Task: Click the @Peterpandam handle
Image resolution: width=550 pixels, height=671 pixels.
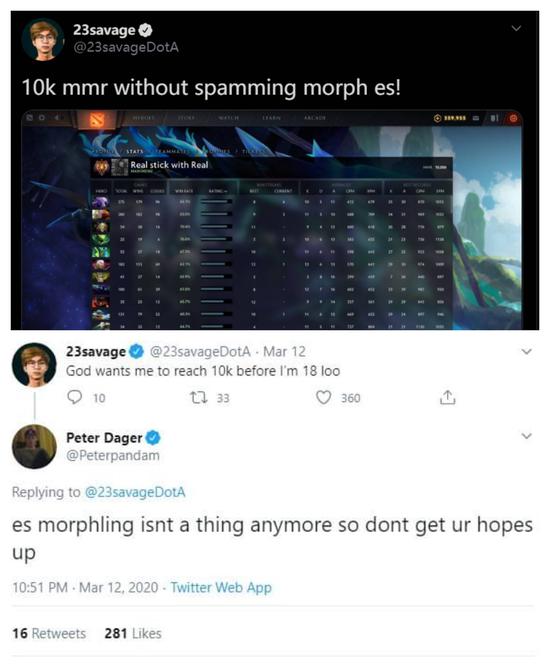Action: click(113, 455)
